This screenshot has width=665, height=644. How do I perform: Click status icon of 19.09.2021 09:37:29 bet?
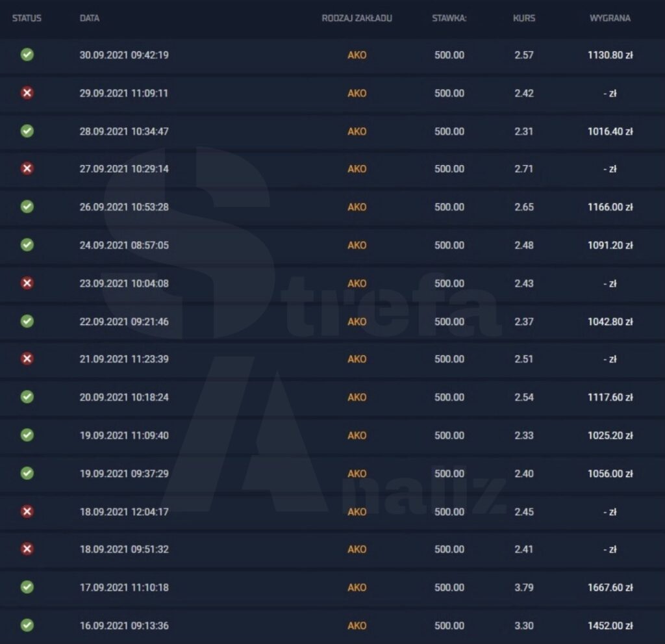(27, 473)
